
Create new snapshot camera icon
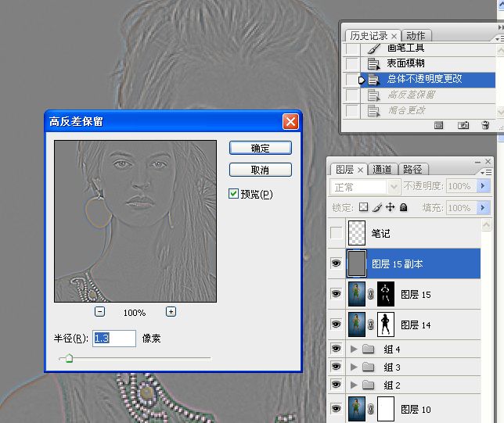tap(463, 125)
